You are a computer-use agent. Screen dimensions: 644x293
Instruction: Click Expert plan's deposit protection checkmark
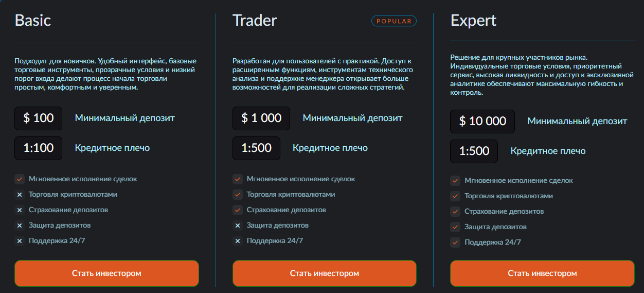[x=455, y=227]
